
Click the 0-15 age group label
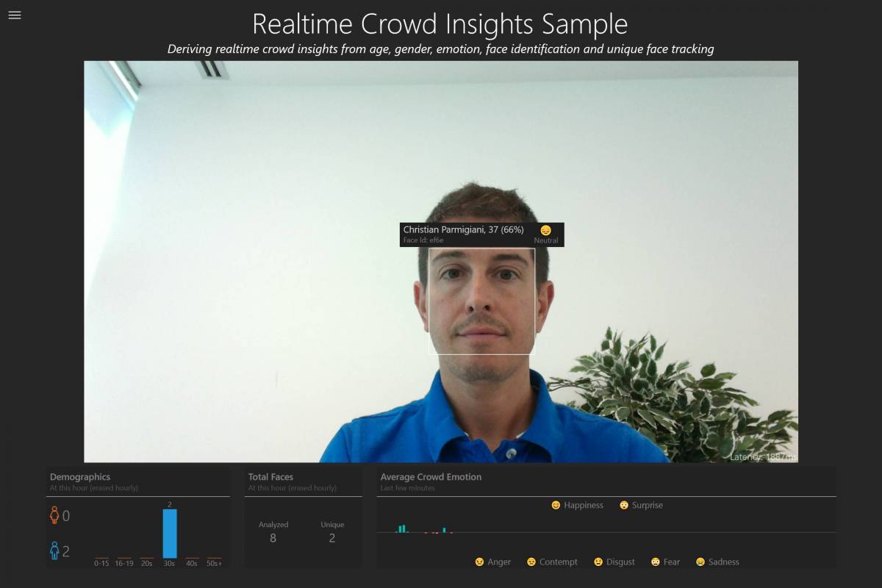pyautogui.click(x=102, y=563)
